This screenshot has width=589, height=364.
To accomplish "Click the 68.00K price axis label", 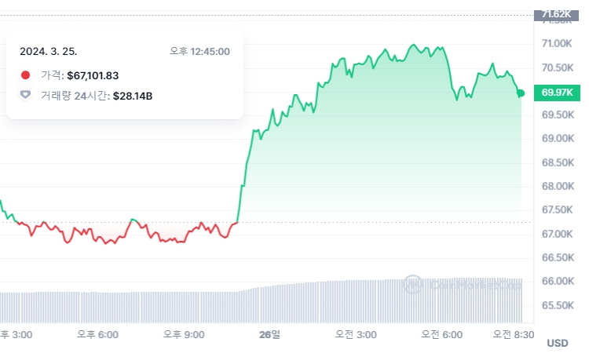I will point(558,186).
